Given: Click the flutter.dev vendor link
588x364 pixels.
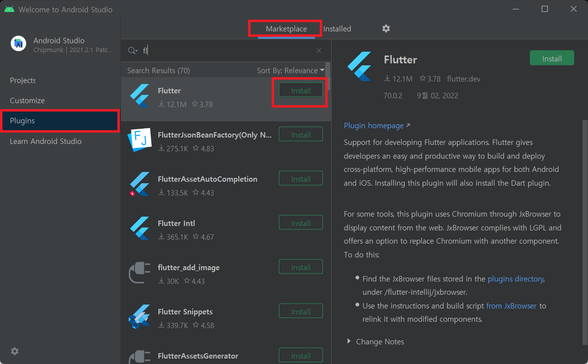Looking at the screenshot, I should click(x=464, y=79).
